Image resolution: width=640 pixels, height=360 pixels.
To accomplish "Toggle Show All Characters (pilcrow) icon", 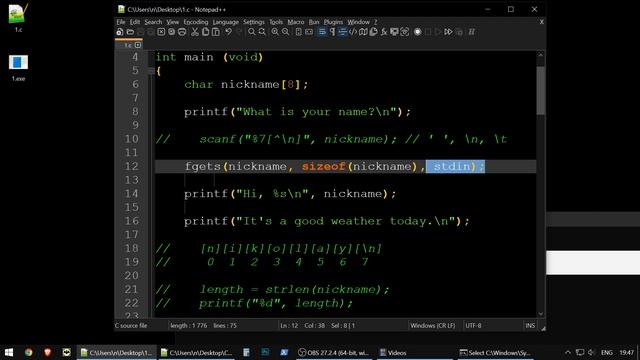I will point(332,32).
